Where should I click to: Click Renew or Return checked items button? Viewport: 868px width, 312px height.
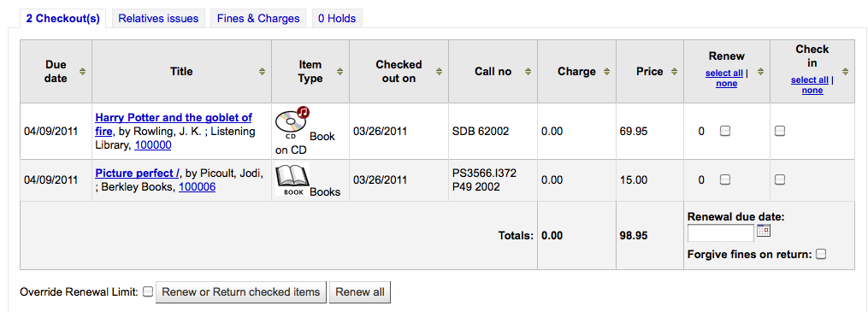[x=241, y=292]
